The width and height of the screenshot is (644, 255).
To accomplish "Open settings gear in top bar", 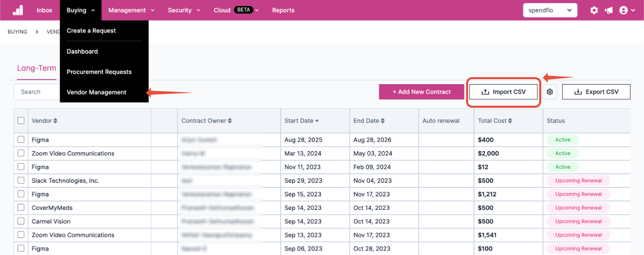I will pos(594,10).
